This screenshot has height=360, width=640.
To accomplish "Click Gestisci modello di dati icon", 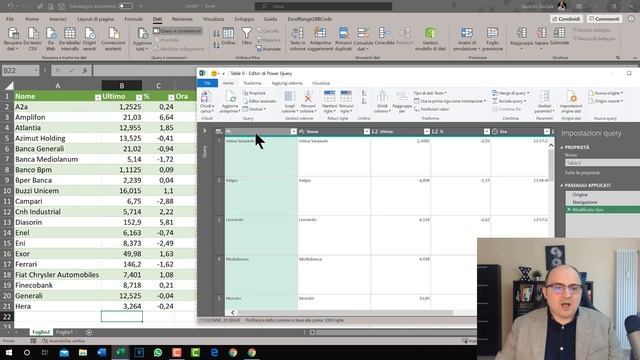I will click(x=430, y=39).
